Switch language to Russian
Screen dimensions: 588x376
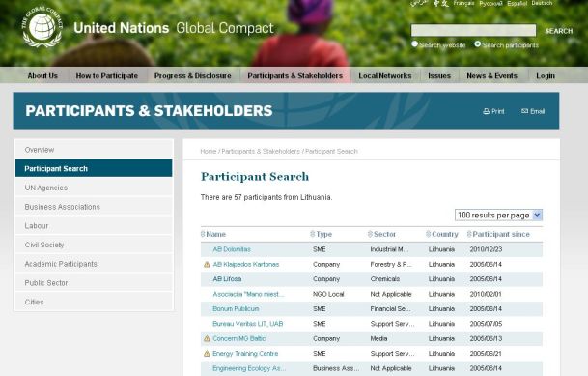490,3
